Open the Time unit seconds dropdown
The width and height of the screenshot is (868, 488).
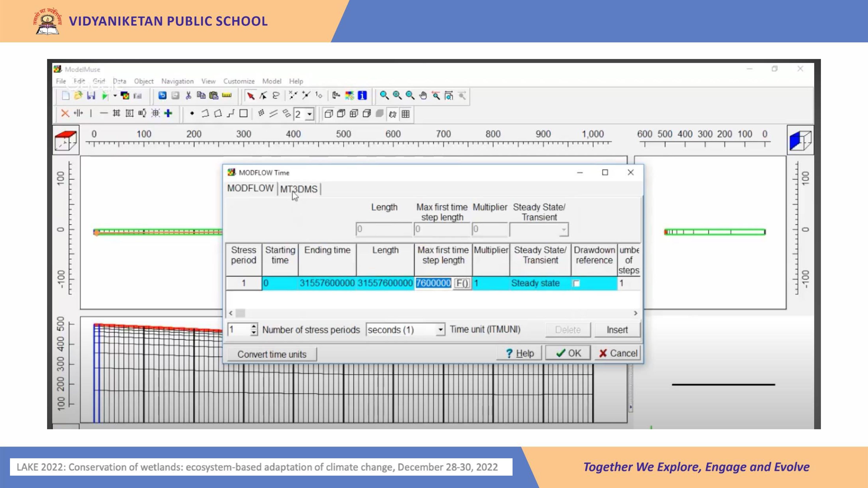440,329
